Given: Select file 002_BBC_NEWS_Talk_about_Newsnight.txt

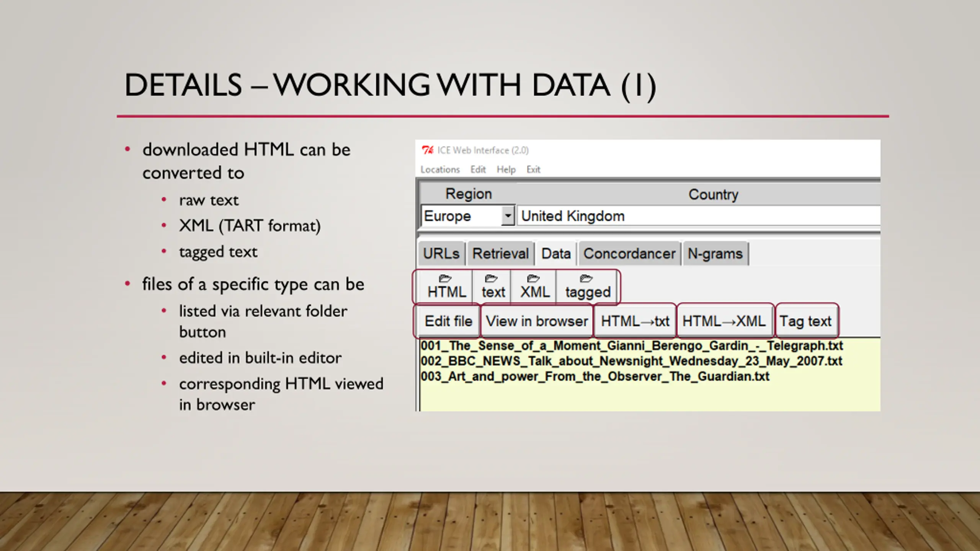Looking at the screenshot, I should point(631,361).
